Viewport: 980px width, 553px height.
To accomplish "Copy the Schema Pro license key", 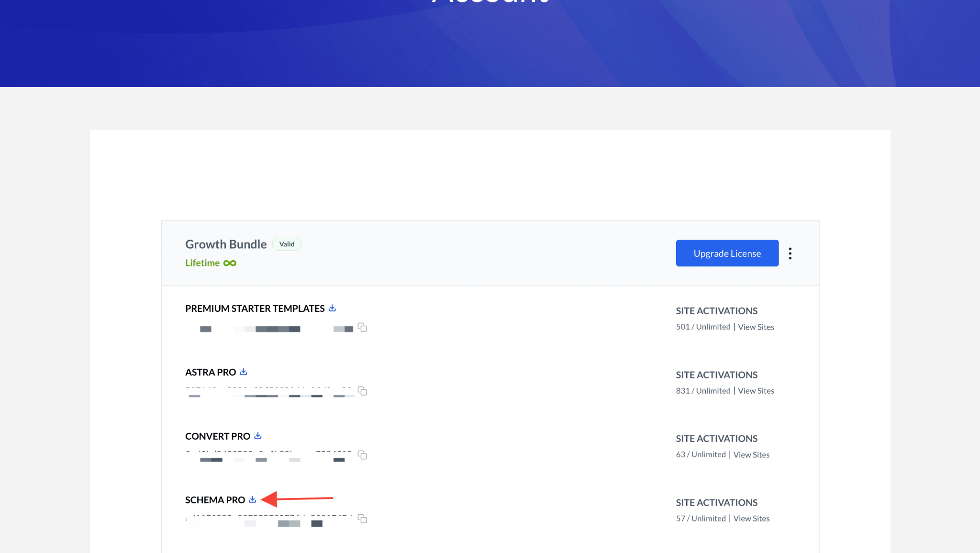I will (x=362, y=519).
